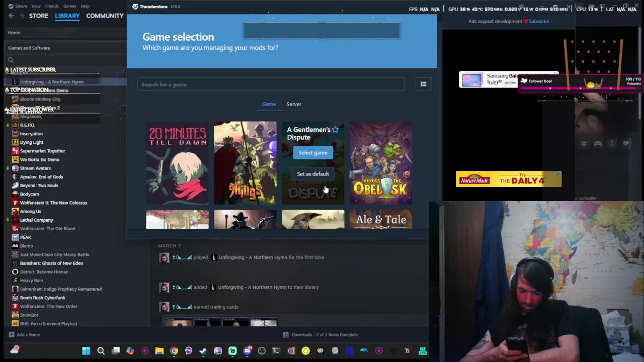This screenshot has height=362, width=644.
Task: Click Select game for A Gentlemen's Dispute
Action: tap(313, 153)
